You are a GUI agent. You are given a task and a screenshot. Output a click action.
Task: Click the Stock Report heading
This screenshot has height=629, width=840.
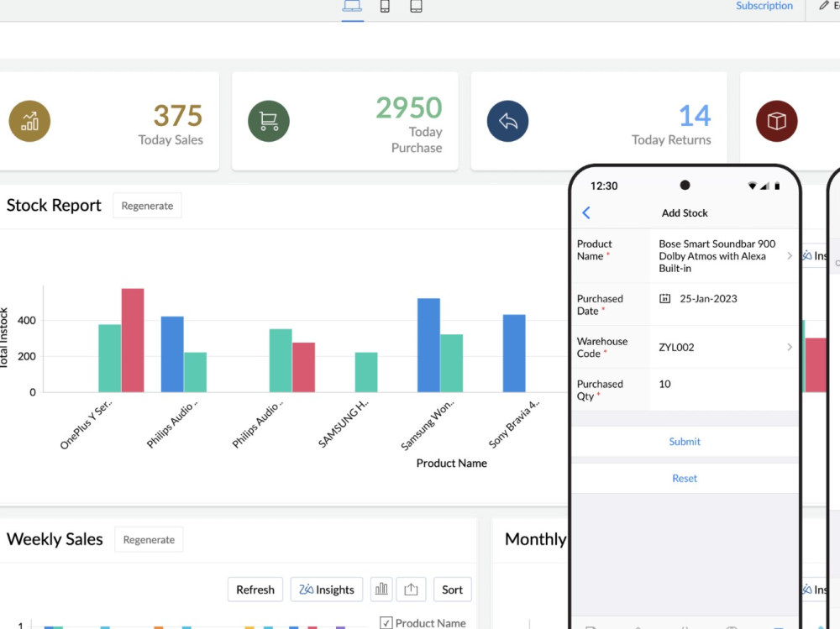pyautogui.click(x=54, y=205)
